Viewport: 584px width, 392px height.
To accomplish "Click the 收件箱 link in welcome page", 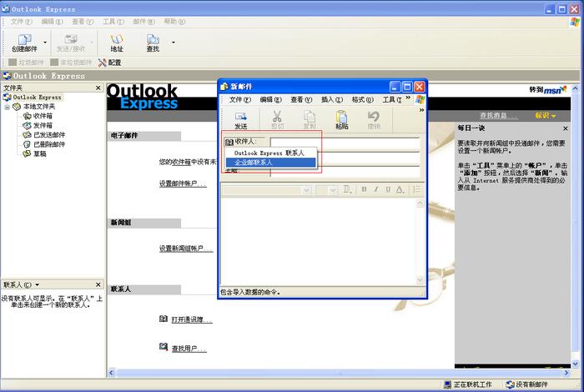I will 181,162.
